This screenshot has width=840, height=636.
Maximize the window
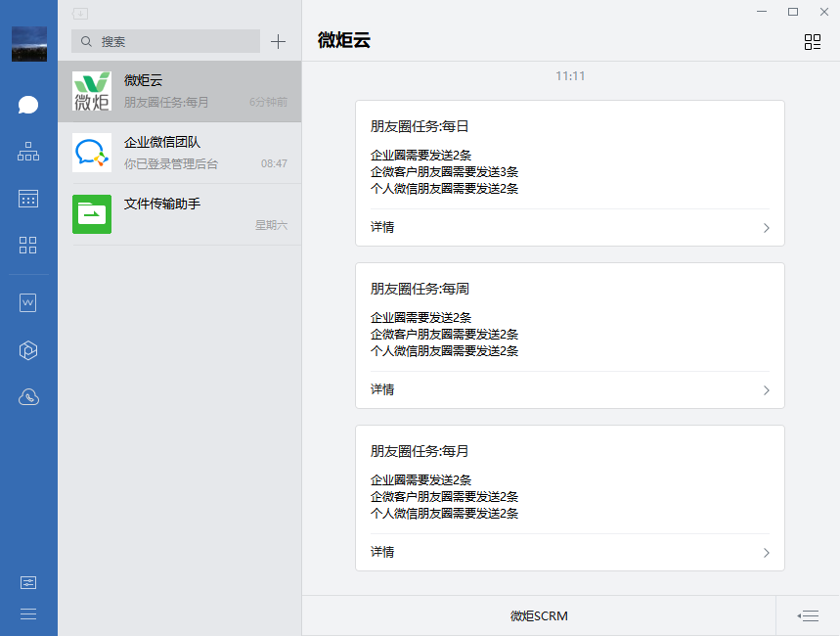tap(793, 12)
